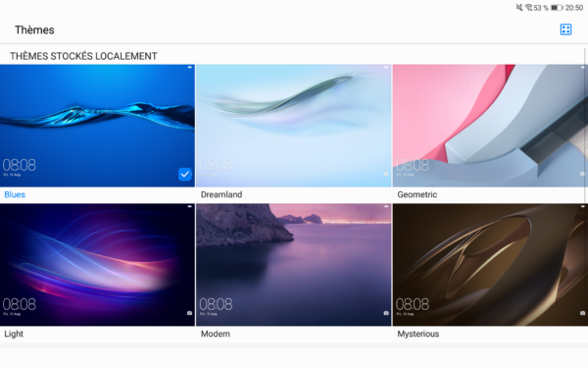Click the THÈMES STOCKÉS LOCALEMENT header

83,56
